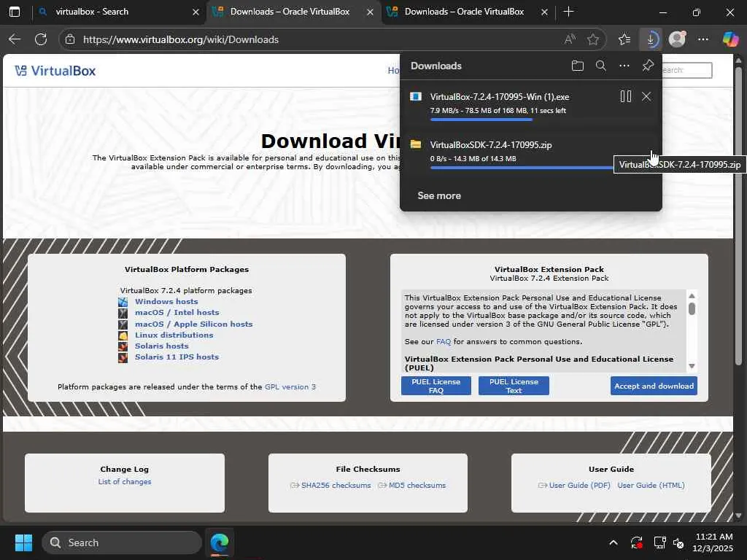
Task: Open downloads folder from Downloads panel
Action: [x=578, y=66]
